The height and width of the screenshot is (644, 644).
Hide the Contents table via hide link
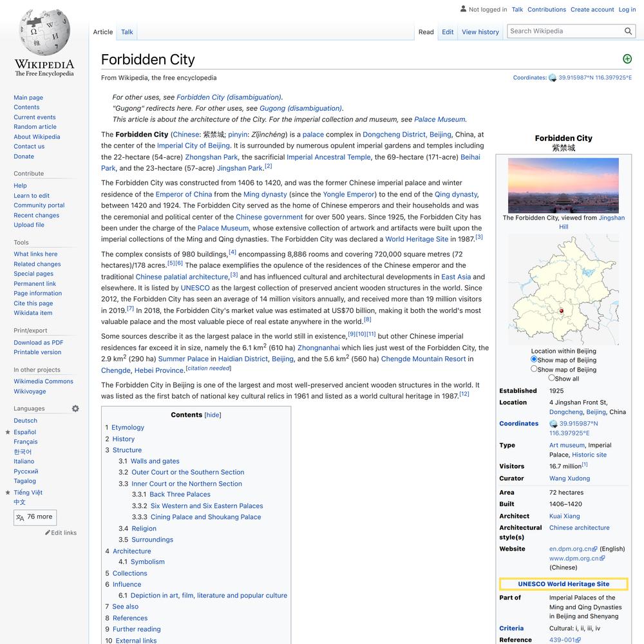click(213, 415)
